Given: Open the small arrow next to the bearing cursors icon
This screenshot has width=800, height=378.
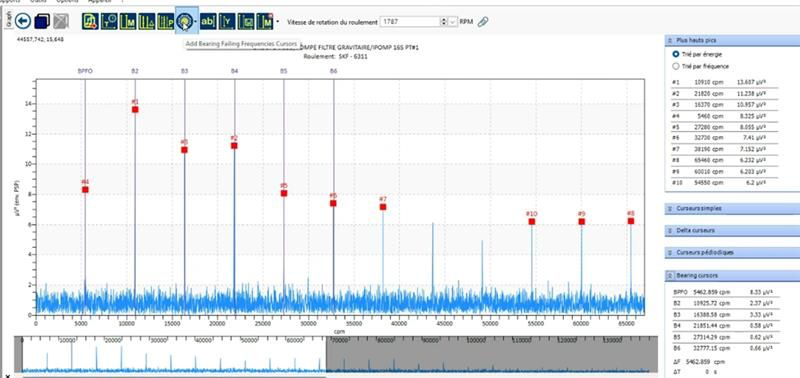Looking at the screenshot, I should 195,21.
